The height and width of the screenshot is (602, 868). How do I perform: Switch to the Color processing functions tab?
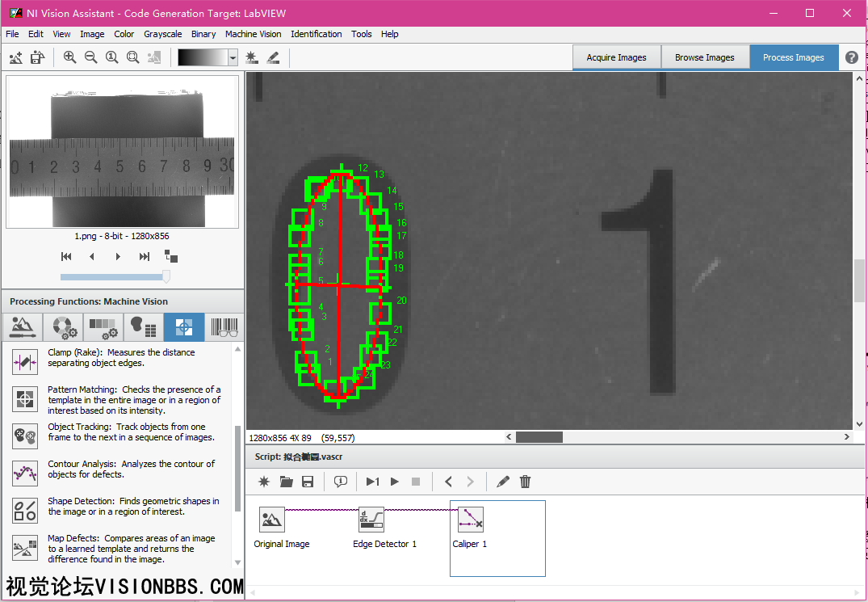63,327
